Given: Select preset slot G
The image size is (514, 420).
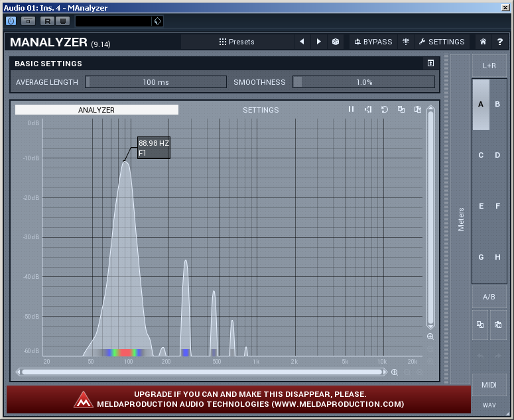Looking at the screenshot, I should 481,257.
